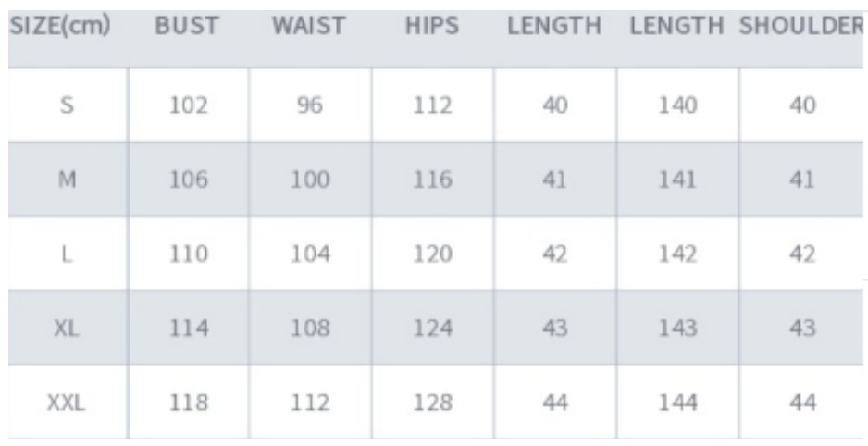Click the waist value 104 cell
The width and height of the screenshot is (868, 446).
pos(311,254)
